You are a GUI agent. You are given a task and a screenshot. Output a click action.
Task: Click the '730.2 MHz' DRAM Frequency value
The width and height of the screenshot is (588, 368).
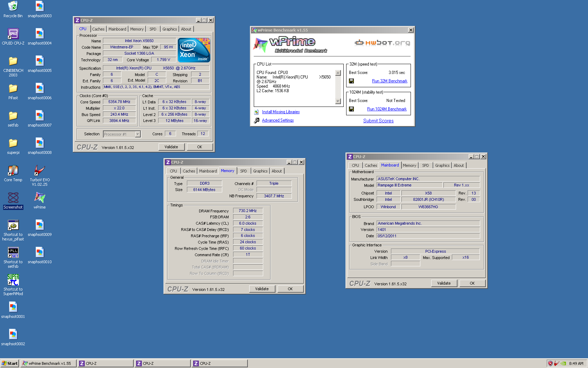point(248,211)
